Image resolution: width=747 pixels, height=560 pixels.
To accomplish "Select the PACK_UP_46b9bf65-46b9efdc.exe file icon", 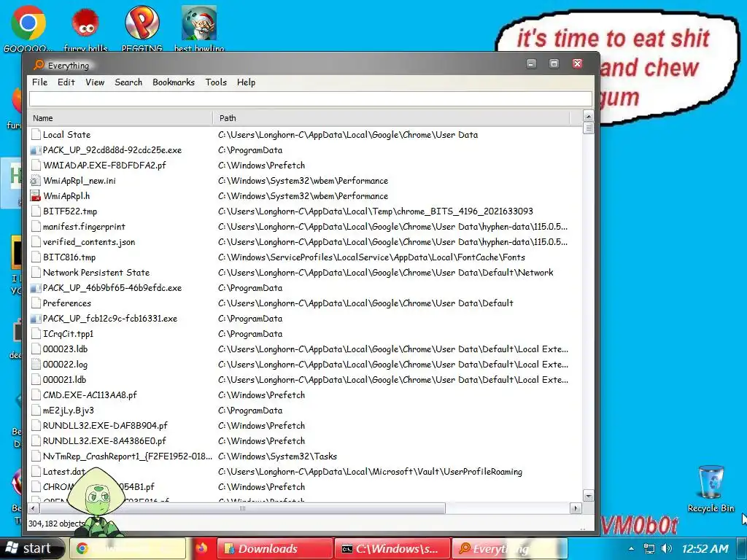I will 35,287.
